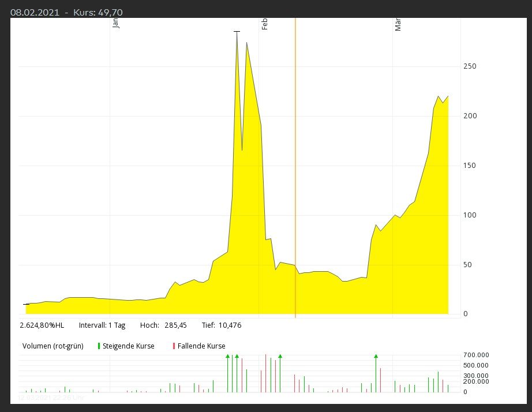Click the 'Intervall: 1 Tag' label
Image resolution: width=532 pixels, height=412 pixels.
pos(102,325)
